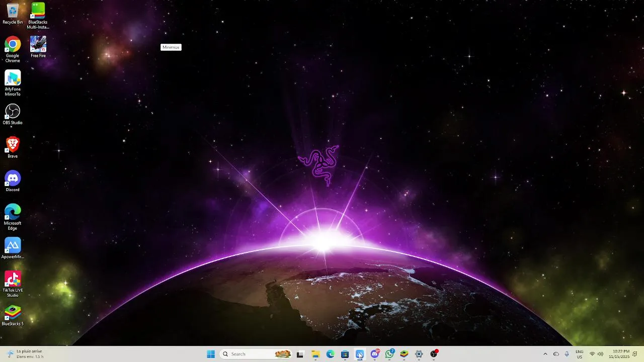Select the Brave browser desktop icon
The width and height of the screenshot is (644, 362).
coord(13,148)
